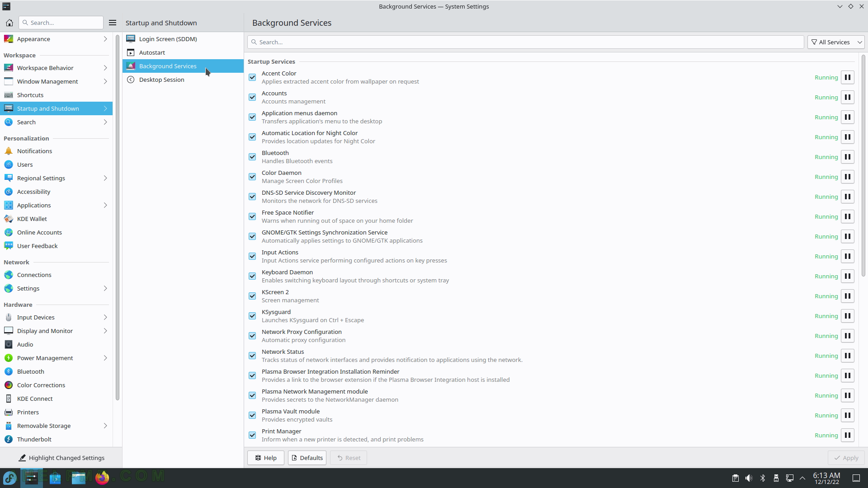Image resolution: width=868 pixels, height=488 pixels.
Task: Click the clock showing 6:13 AM
Action: point(826,478)
